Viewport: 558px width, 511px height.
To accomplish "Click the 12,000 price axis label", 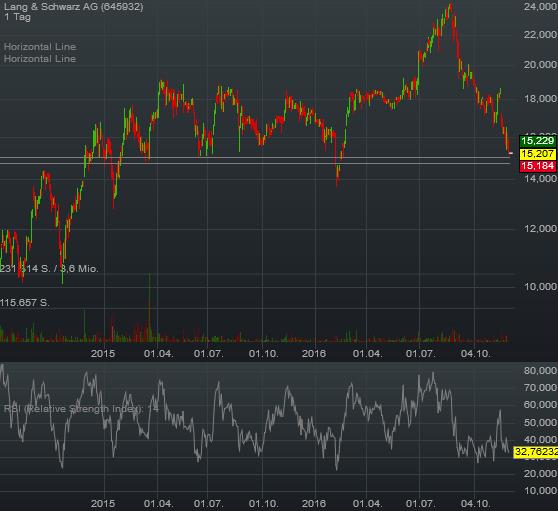I will click(540, 229).
